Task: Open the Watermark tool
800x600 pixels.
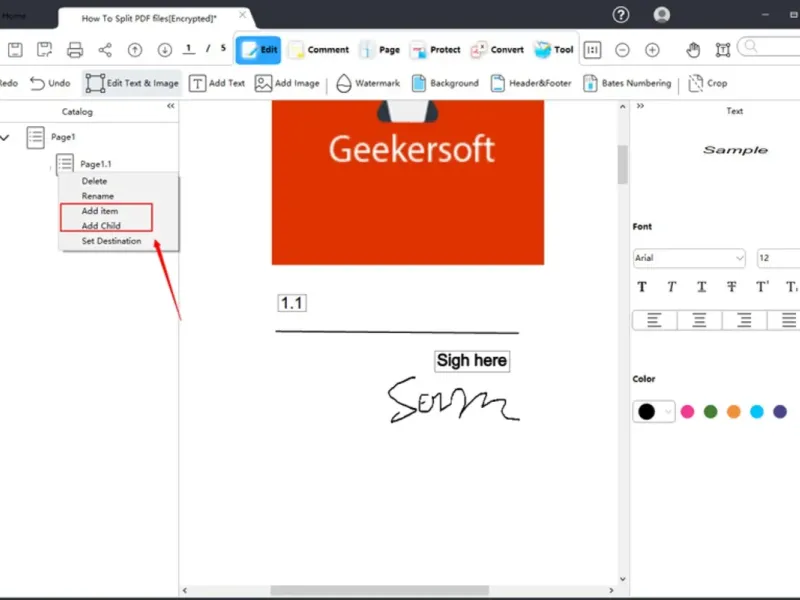Action: pyautogui.click(x=368, y=83)
